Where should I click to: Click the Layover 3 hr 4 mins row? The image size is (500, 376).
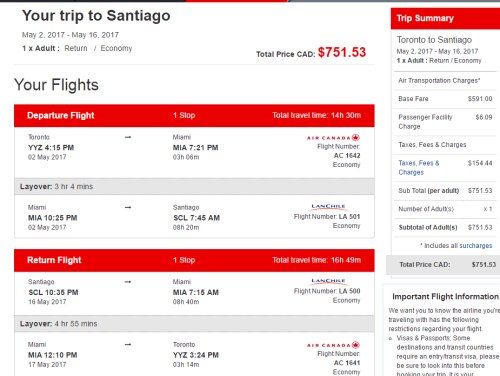point(194,186)
